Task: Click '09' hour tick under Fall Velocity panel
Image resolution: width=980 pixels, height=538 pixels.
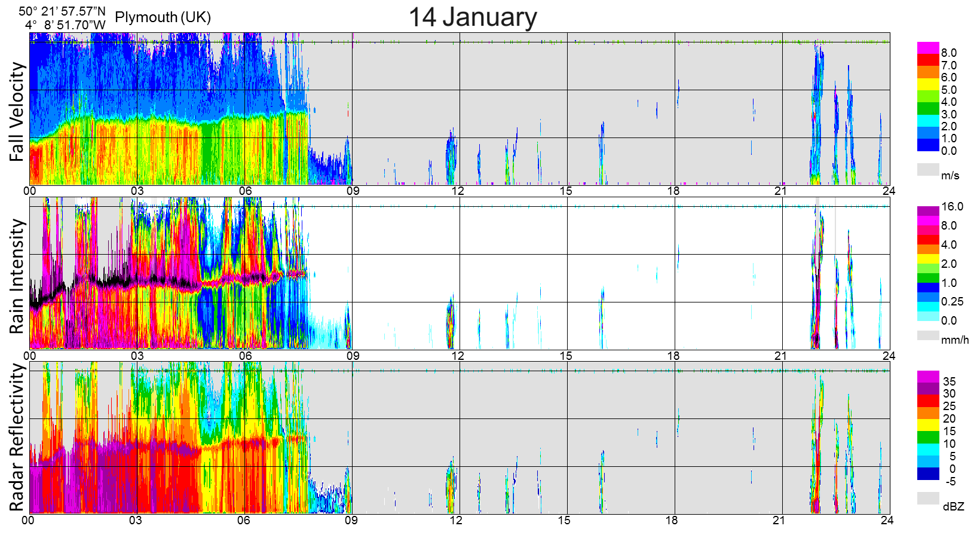Action: pos(353,191)
